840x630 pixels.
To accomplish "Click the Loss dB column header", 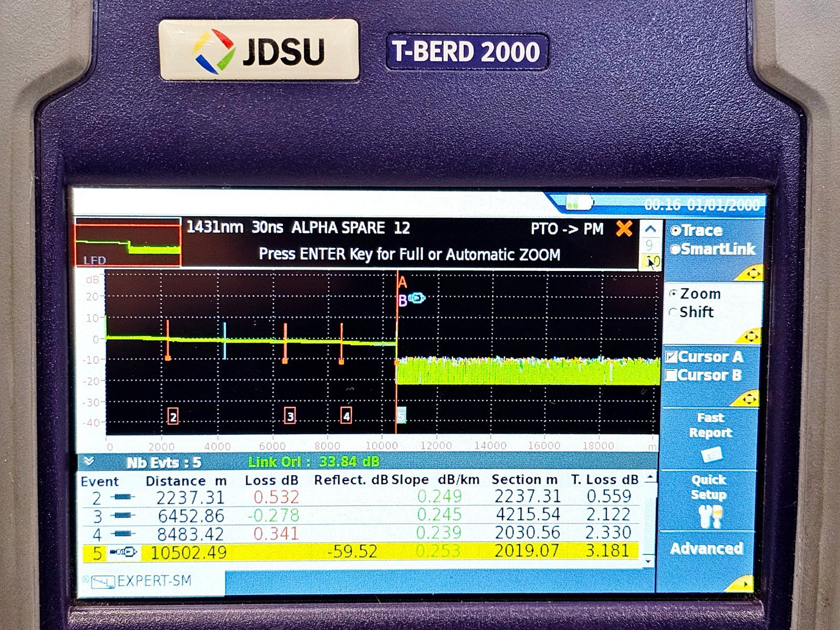I will pyautogui.click(x=271, y=480).
